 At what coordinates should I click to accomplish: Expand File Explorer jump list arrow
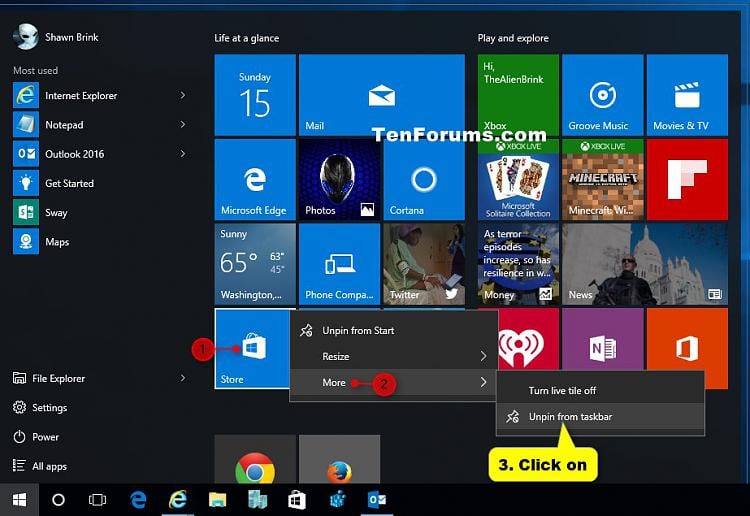tap(183, 378)
